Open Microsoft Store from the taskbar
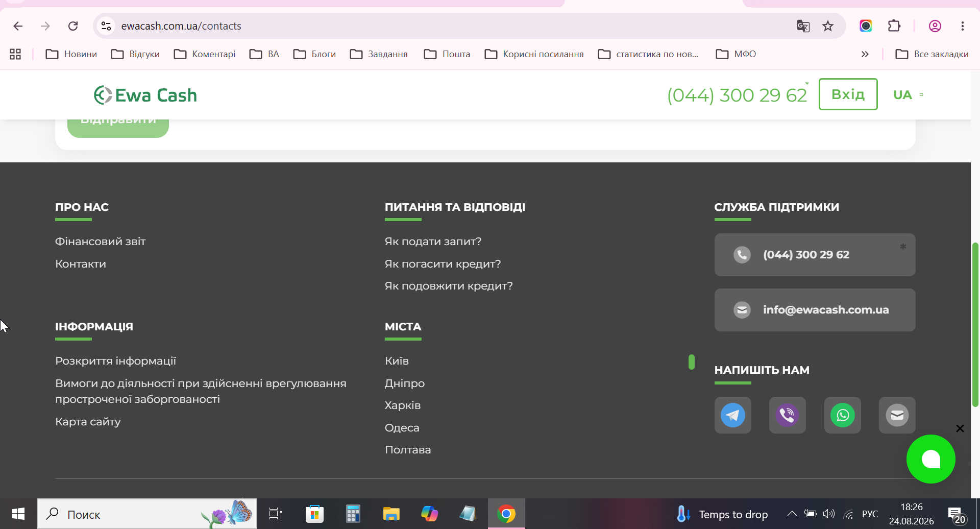 [314, 514]
